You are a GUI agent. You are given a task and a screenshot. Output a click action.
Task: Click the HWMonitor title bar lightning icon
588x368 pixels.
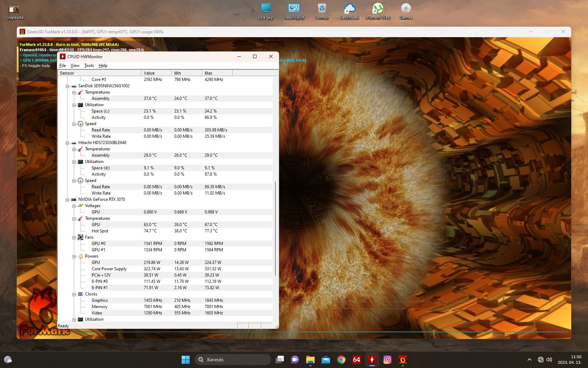point(63,56)
